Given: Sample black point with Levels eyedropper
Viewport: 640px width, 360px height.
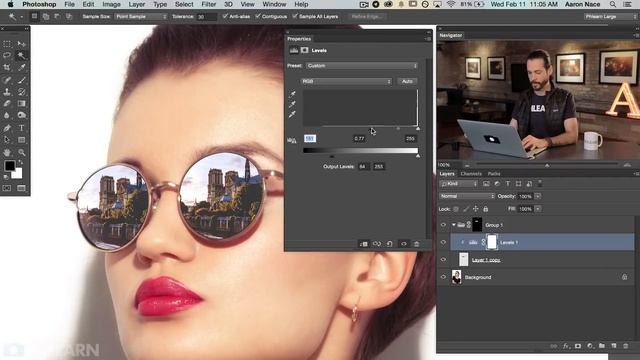Looking at the screenshot, I should 292,95.
